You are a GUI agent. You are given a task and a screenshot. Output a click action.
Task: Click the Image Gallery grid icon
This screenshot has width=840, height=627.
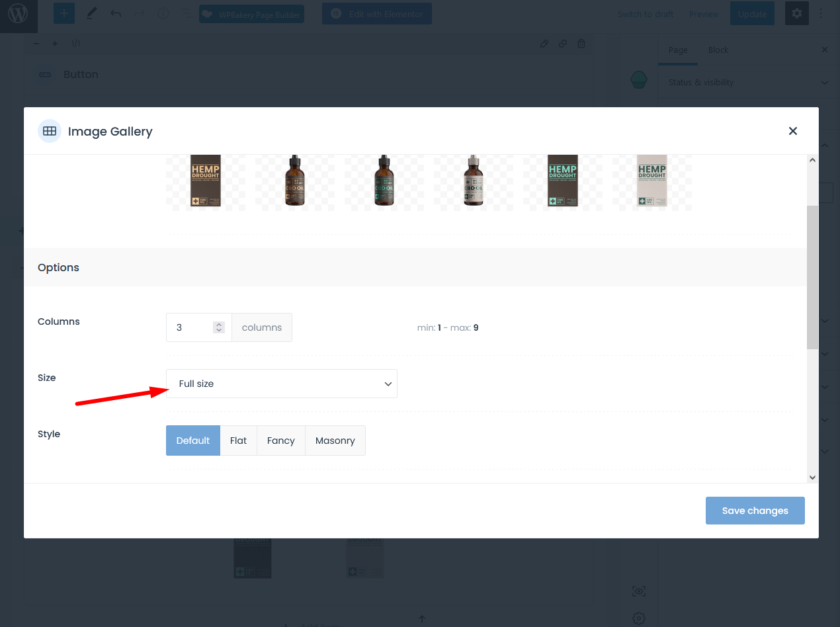[49, 131]
